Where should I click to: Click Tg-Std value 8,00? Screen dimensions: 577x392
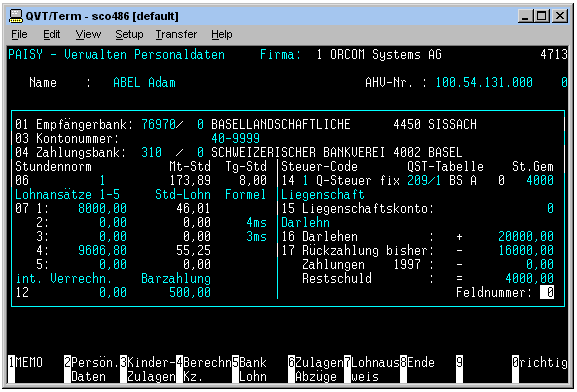pos(253,180)
